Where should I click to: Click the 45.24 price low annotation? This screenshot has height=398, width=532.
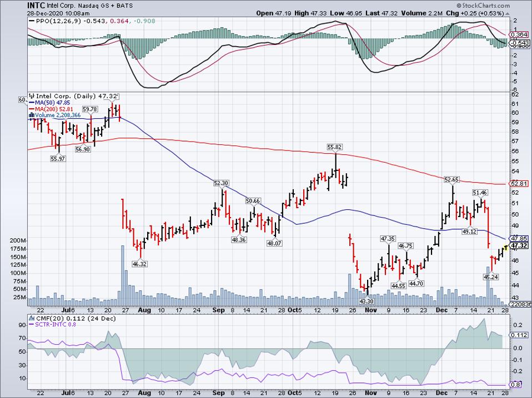click(x=490, y=277)
